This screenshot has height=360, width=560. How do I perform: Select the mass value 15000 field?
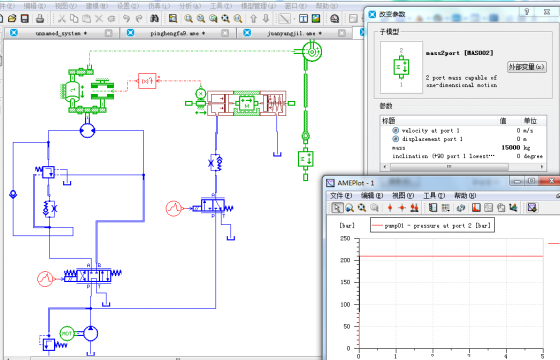click(511, 148)
